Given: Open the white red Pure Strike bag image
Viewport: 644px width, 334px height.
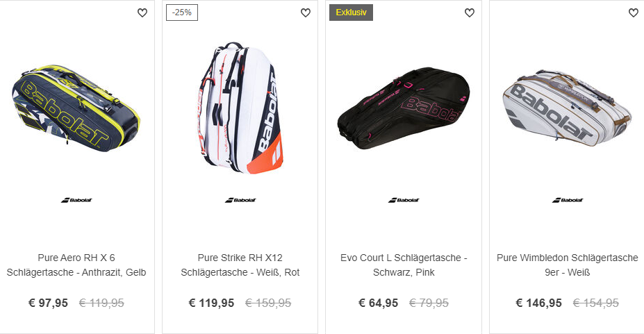Looking at the screenshot, I should coord(240,108).
